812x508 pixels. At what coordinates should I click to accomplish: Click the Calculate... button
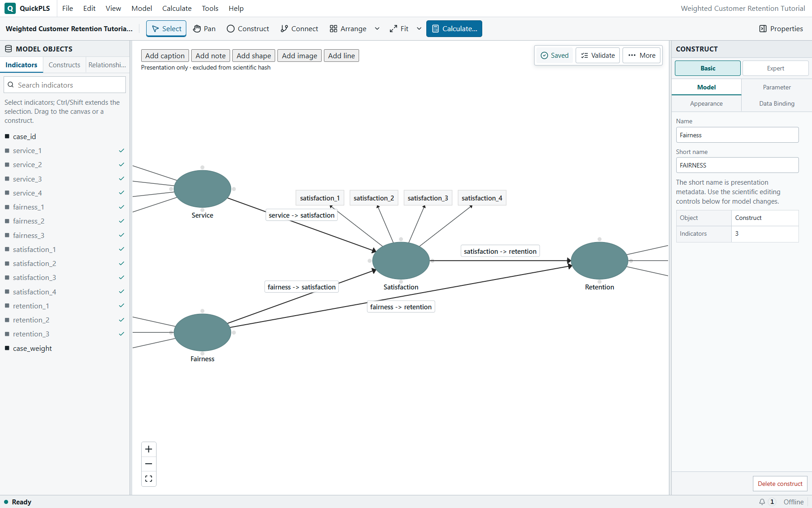[x=454, y=28]
